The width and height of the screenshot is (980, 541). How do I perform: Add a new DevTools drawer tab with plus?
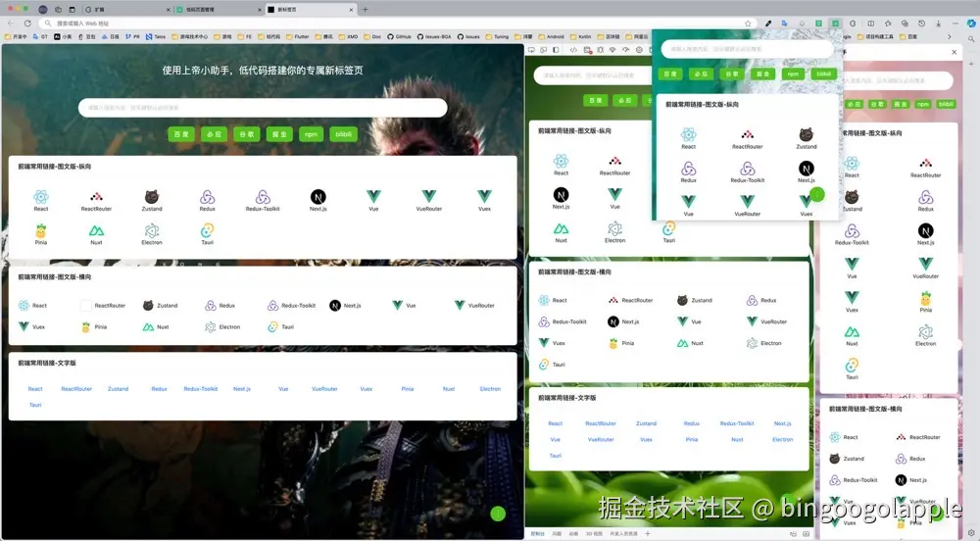[x=647, y=534]
